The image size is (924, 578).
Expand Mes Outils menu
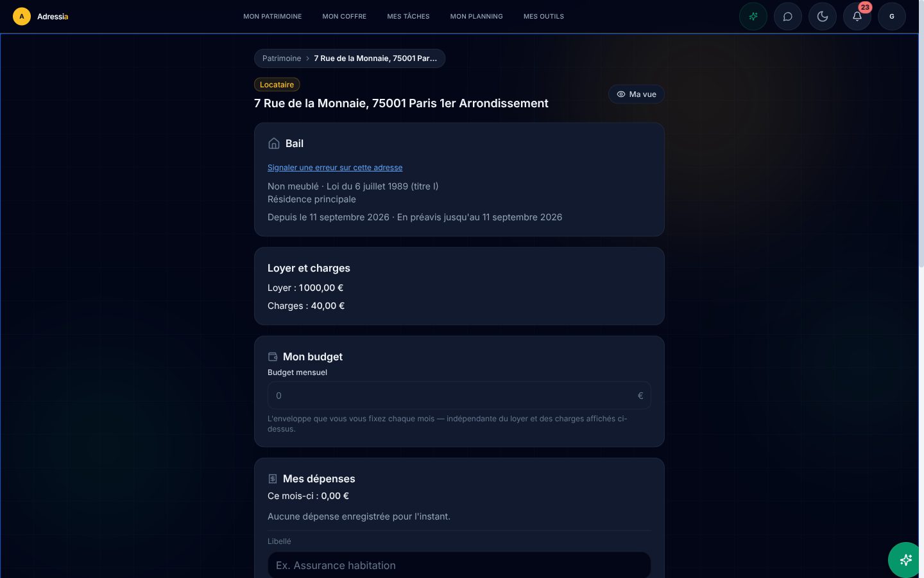click(x=544, y=17)
